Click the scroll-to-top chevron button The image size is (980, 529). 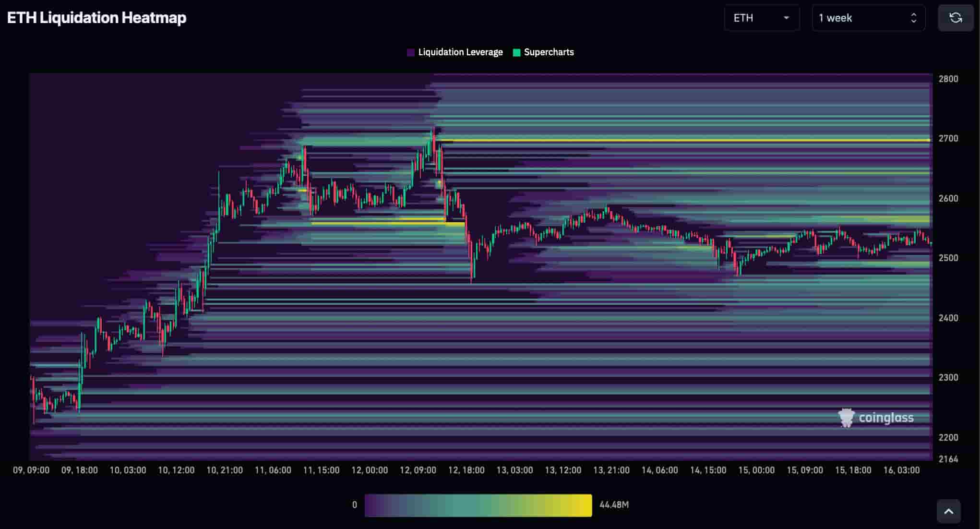[x=948, y=511]
